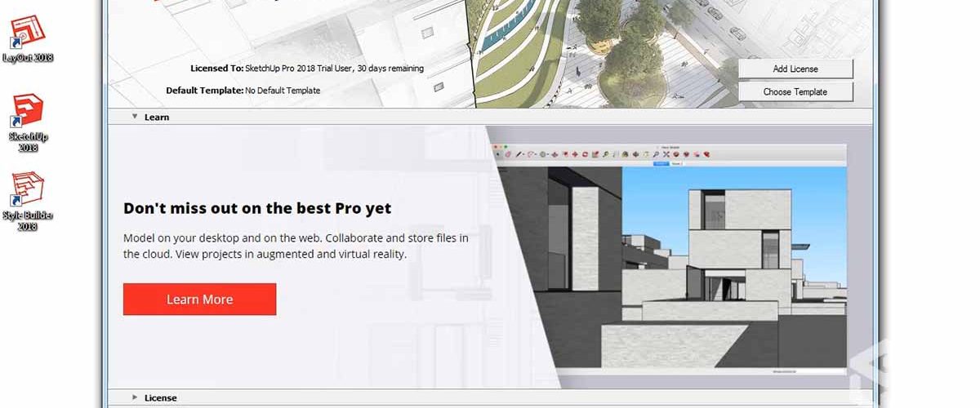Click the Add License button

795,69
